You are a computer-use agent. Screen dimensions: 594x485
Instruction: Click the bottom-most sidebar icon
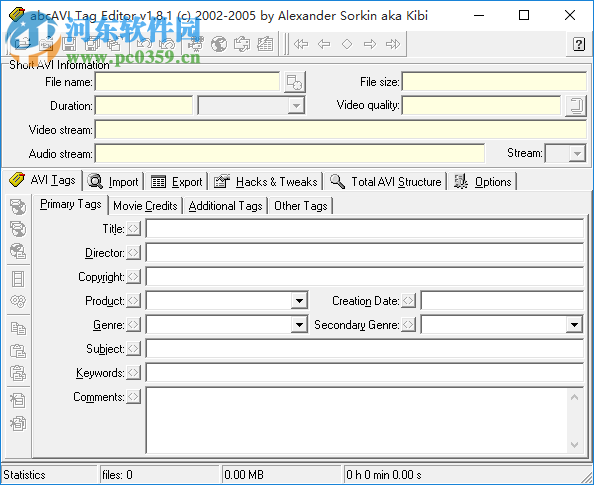tap(18, 423)
